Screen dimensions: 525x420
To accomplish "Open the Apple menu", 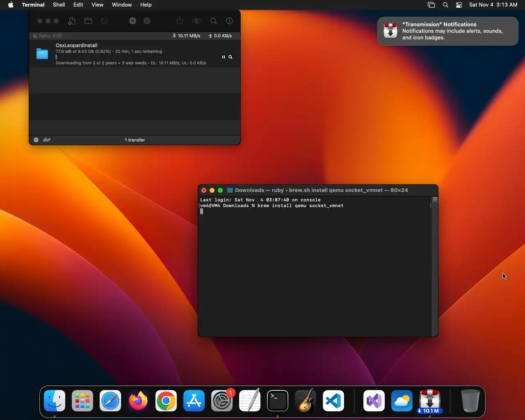I will click(x=11, y=5).
